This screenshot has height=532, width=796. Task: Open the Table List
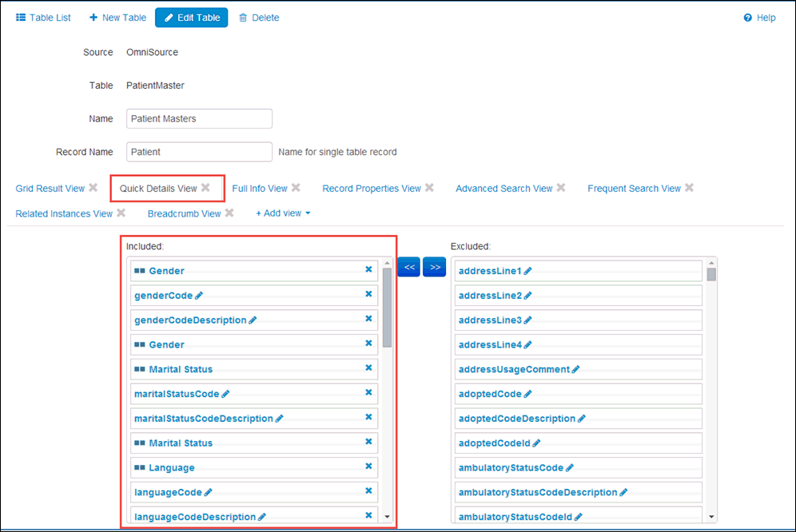point(43,18)
